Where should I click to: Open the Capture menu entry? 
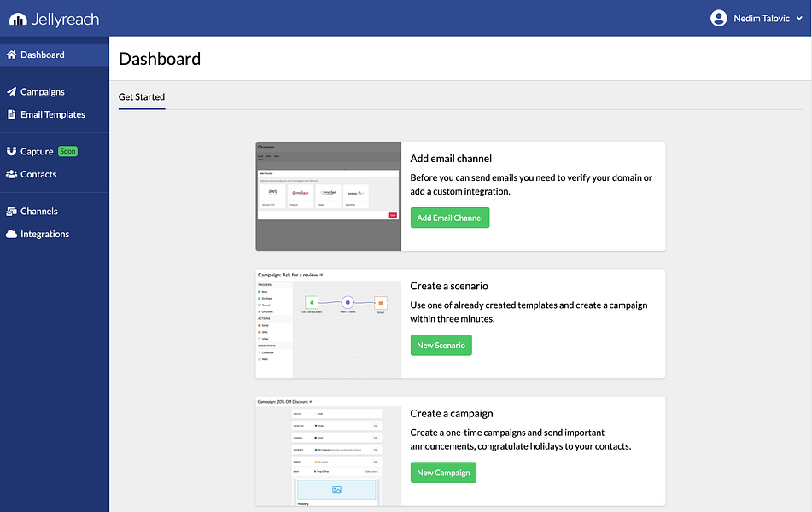coord(55,151)
